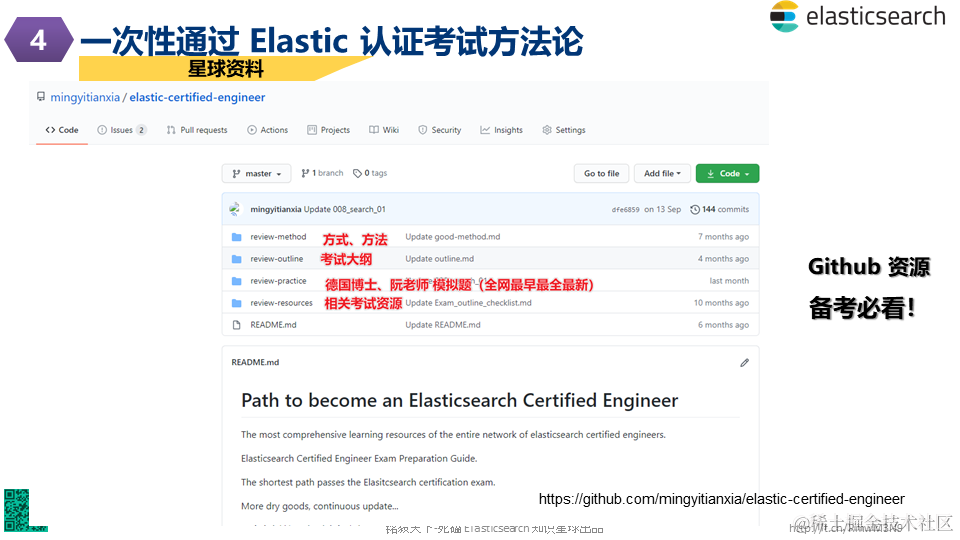The image size is (960, 540).
Task: Open the review-method folder
Action: [x=278, y=237]
